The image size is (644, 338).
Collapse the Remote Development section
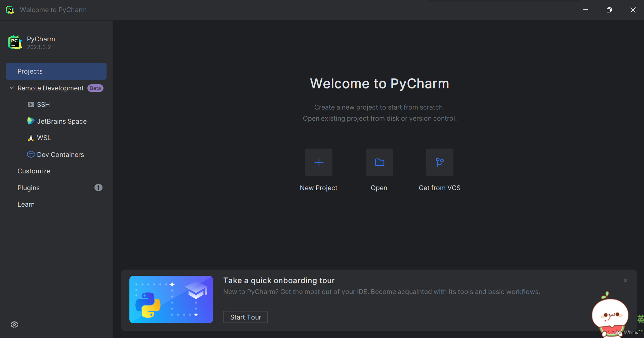pos(12,88)
